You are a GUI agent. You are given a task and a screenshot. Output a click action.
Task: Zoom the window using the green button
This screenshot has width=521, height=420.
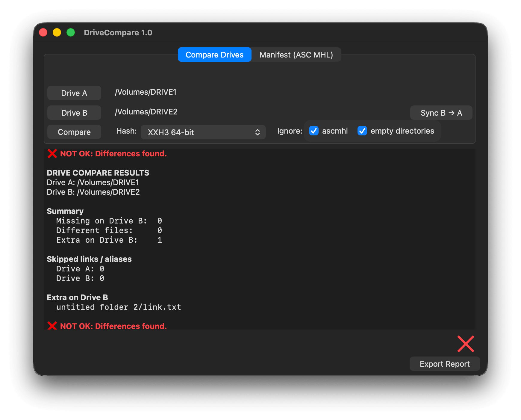click(x=71, y=32)
